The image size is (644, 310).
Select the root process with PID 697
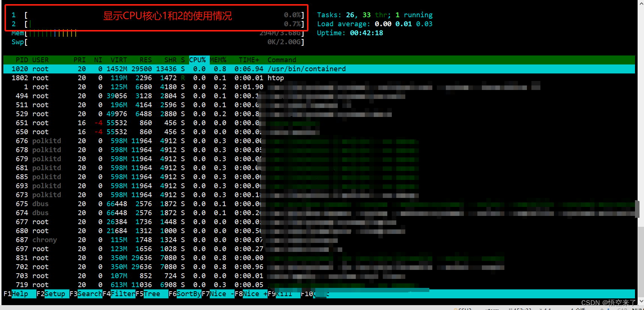[319, 249]
